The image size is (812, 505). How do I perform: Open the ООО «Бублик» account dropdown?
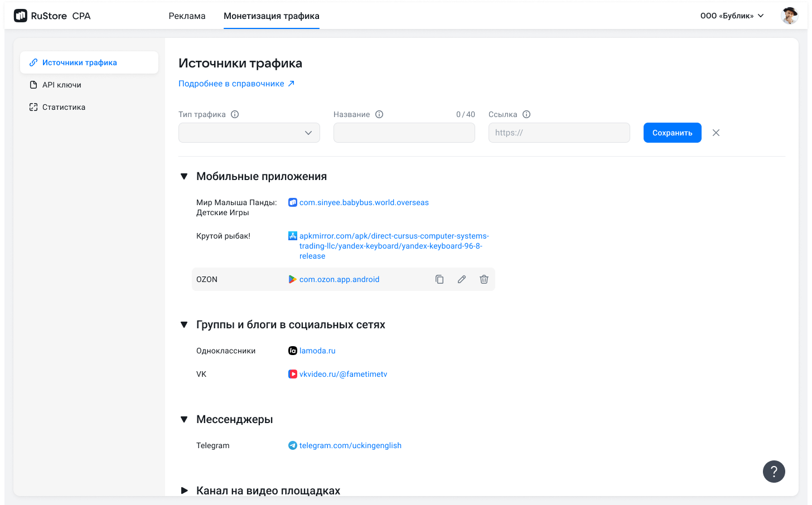click(732, 16)
